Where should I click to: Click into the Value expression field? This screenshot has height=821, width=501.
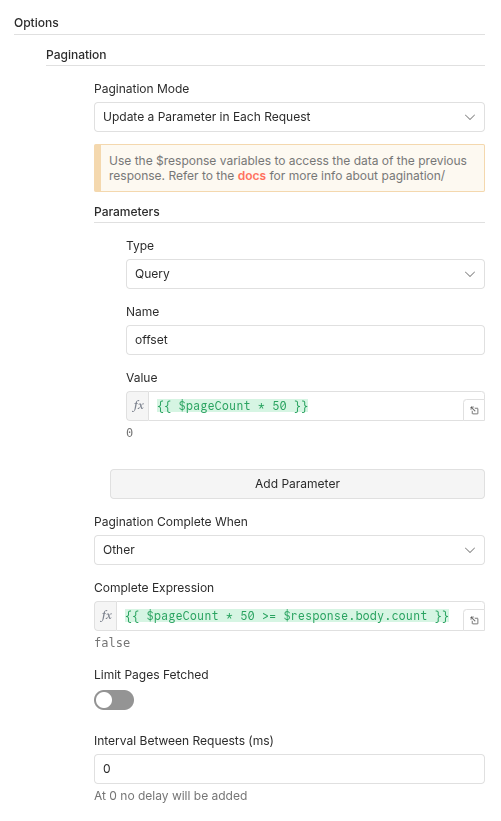pyautogui.click(x=306, y=406)
